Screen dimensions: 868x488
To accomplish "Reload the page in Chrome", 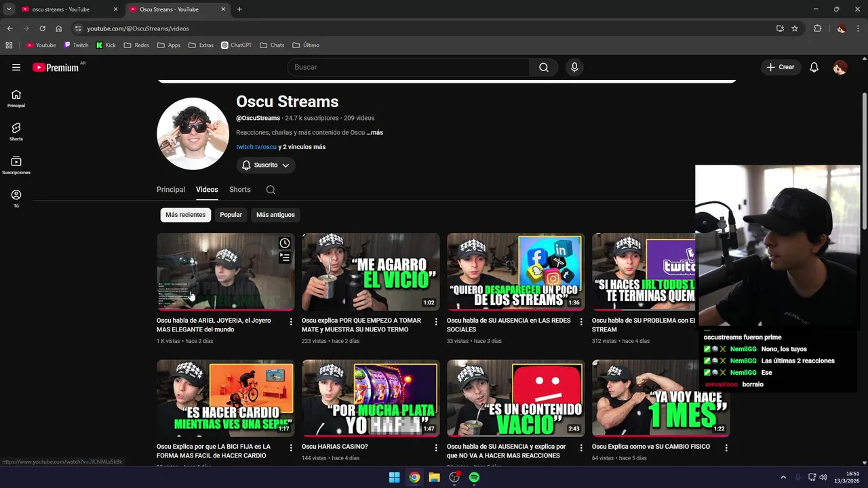I will (x=42, y=28).
